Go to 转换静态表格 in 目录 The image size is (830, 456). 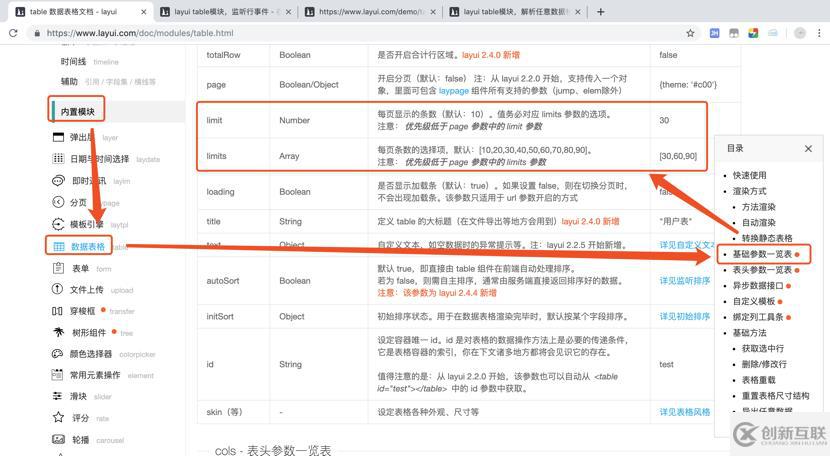click(767, 238)
